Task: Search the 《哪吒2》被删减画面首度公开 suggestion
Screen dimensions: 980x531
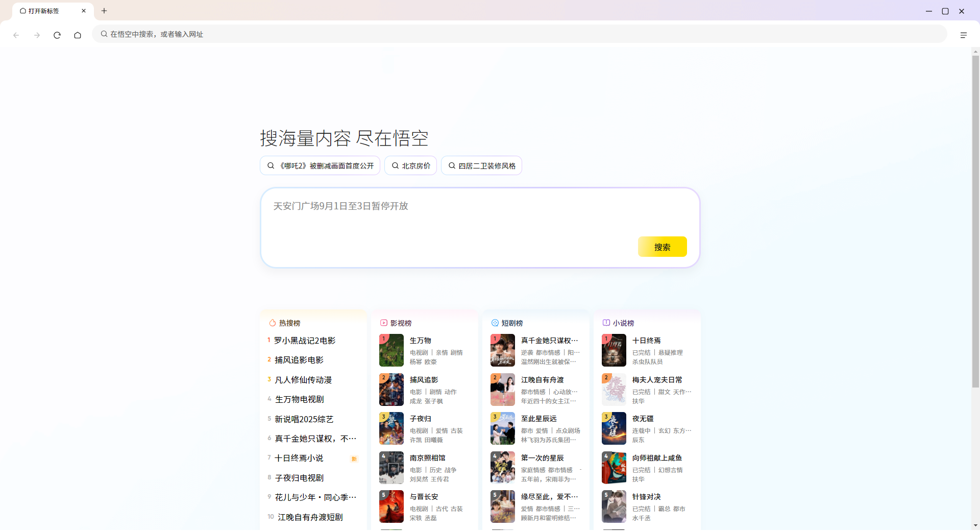Action: (x=320, y=165)
